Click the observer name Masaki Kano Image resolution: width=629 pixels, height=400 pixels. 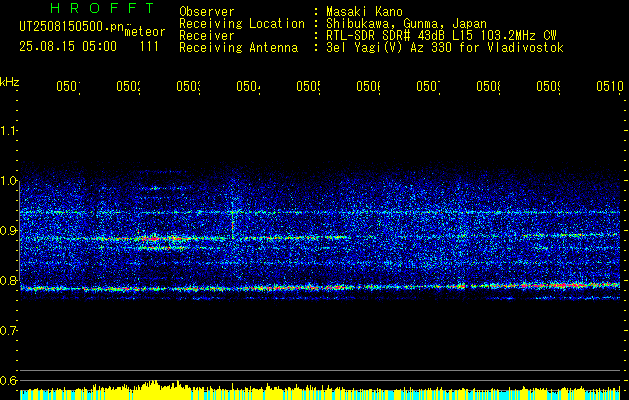tap(364, 12)
